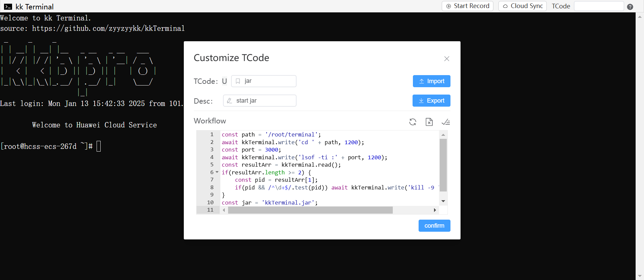Click line number 11 in the editor gutter
The height and width of the screenshot is (280, 644).
tap(210, 210)
